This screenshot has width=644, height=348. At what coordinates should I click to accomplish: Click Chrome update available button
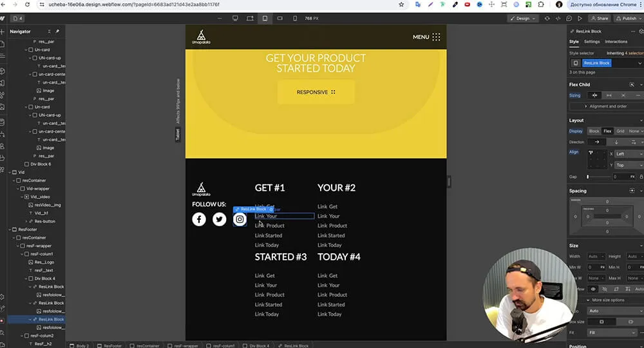pos(604,5)
